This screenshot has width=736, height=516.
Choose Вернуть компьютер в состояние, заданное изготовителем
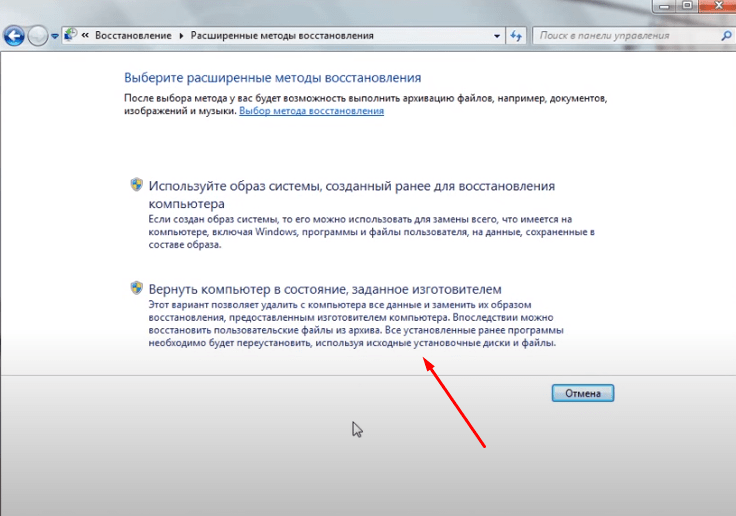pos(325,288)
